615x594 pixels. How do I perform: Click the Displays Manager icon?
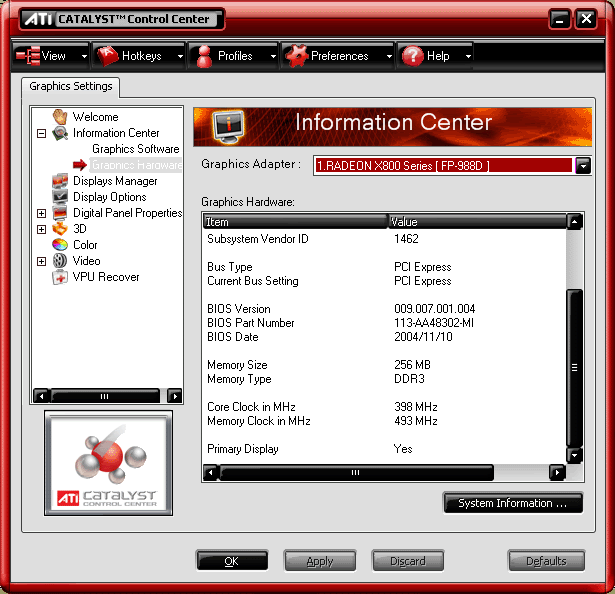click(60, 181)
